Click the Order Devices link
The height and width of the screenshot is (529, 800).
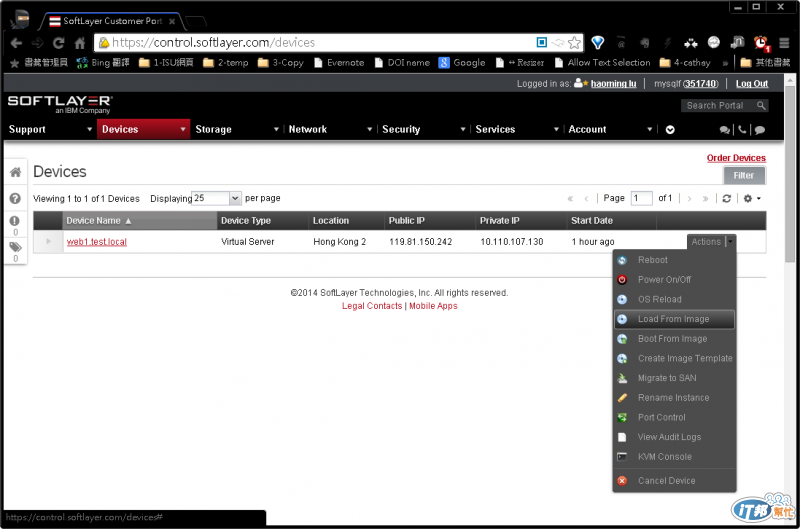(x=736, y=158)
